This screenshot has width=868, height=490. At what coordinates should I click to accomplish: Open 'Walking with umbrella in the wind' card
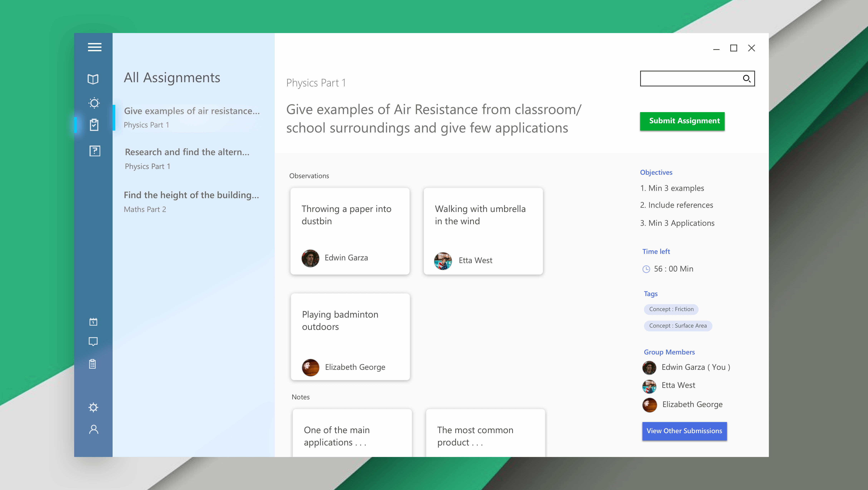click(x=483, y=231)
